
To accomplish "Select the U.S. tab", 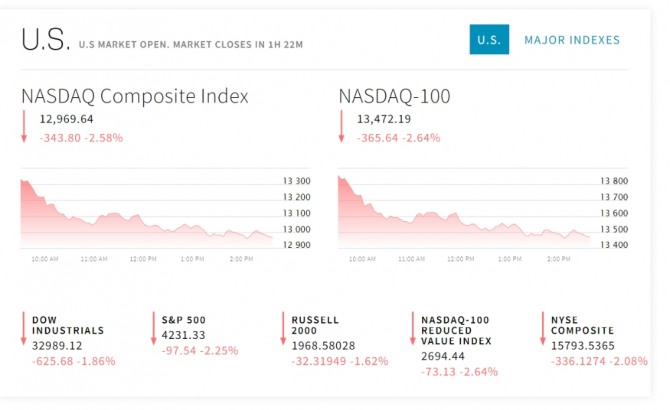I will [x=489, y=40].
